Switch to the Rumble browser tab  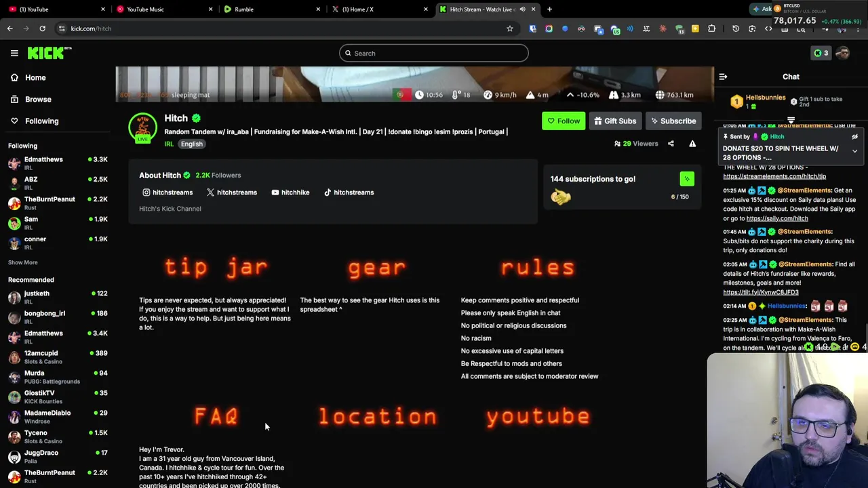point(271,9)
